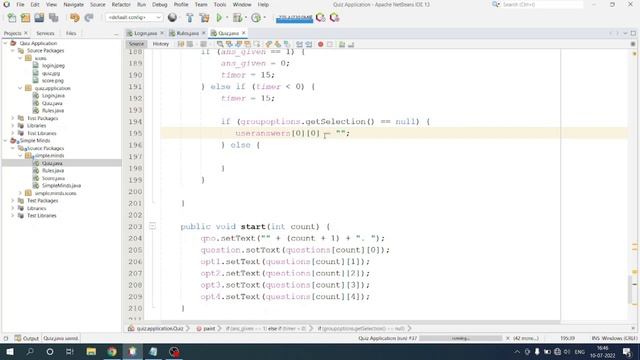This screenshot has width=640, height=360.
Task: Open Google Chrome from the taskbar
Action: coord(112,351)
